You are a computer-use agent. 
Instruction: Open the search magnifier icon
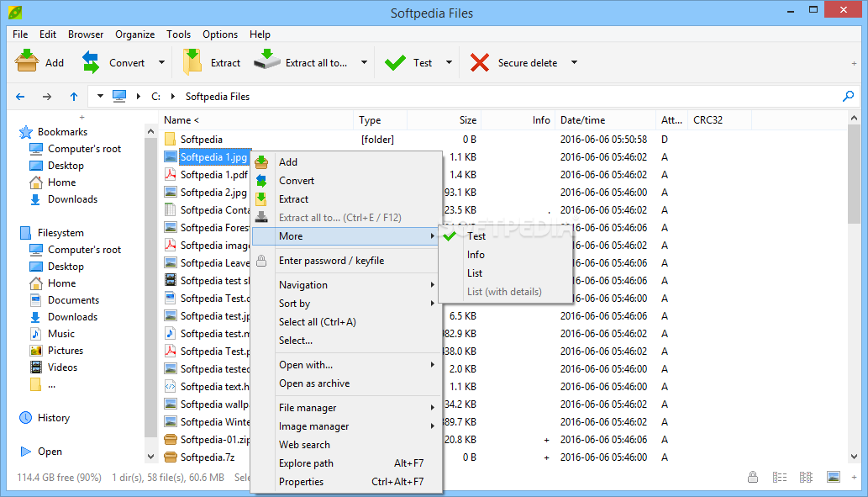pos(848,97)
